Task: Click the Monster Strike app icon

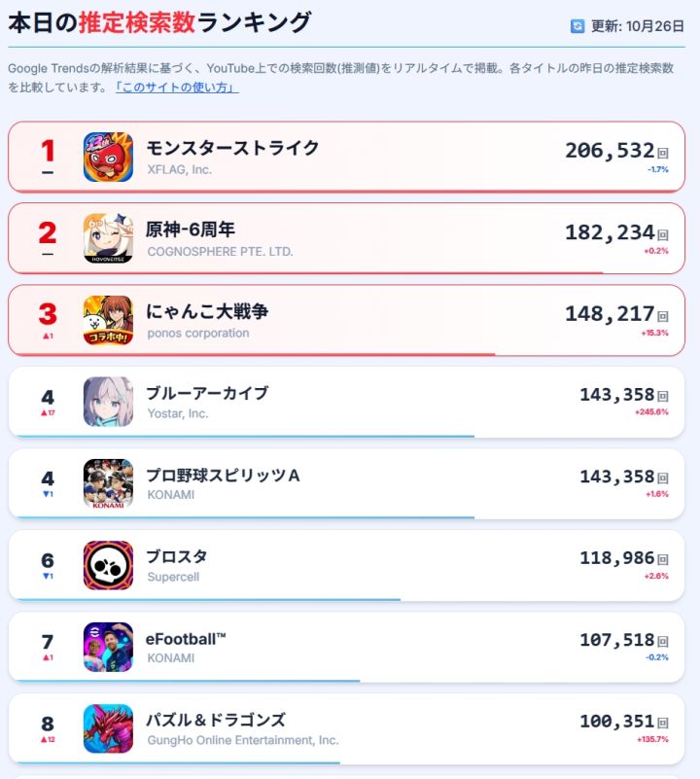Action: (x=108, y=157)
